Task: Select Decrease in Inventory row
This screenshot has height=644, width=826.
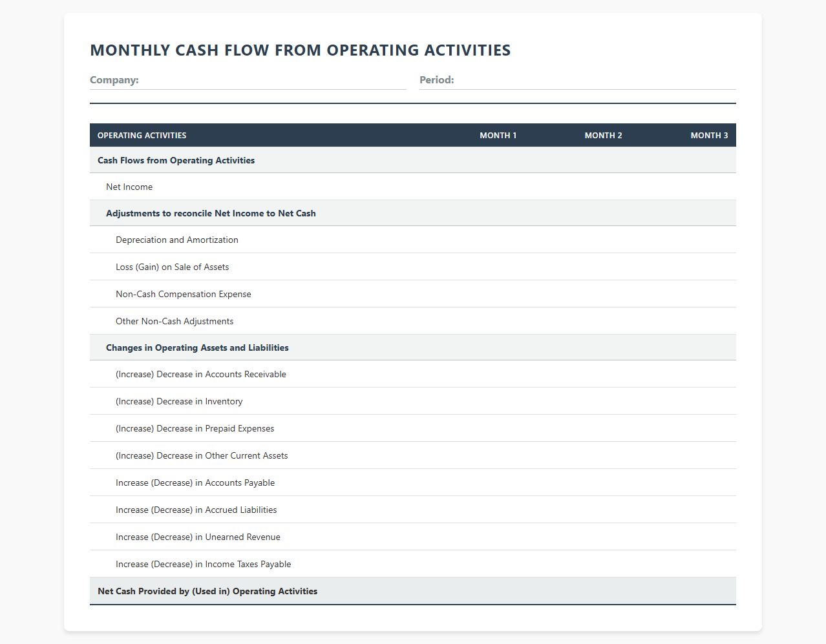Action: 413,401
